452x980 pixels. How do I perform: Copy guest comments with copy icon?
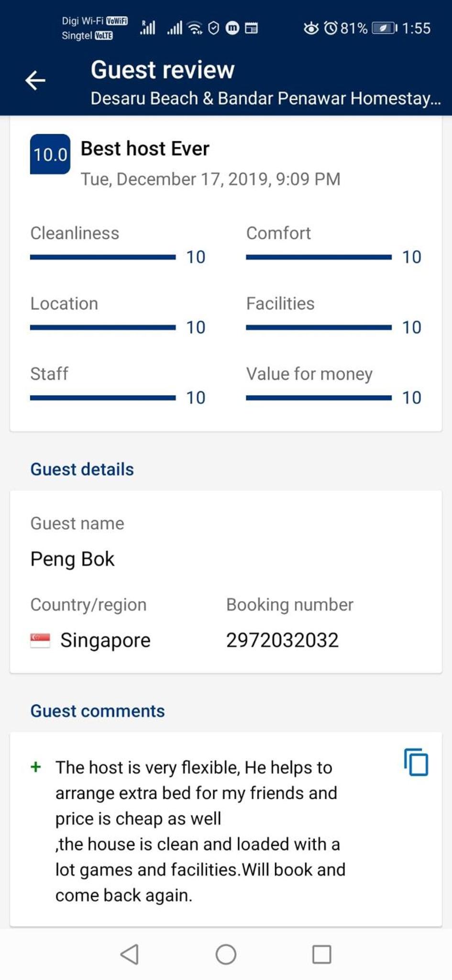coord(416,762)
